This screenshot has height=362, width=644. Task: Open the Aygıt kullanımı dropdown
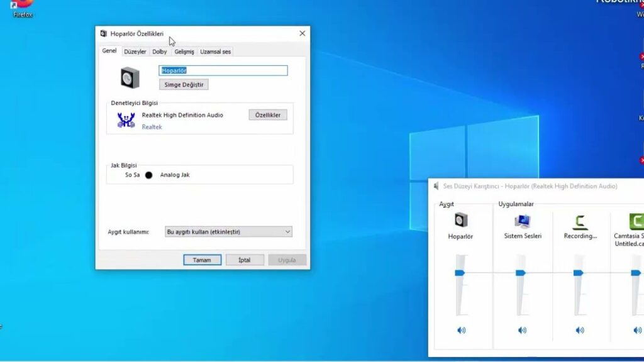pyautogui.click(x=228, y=232)
